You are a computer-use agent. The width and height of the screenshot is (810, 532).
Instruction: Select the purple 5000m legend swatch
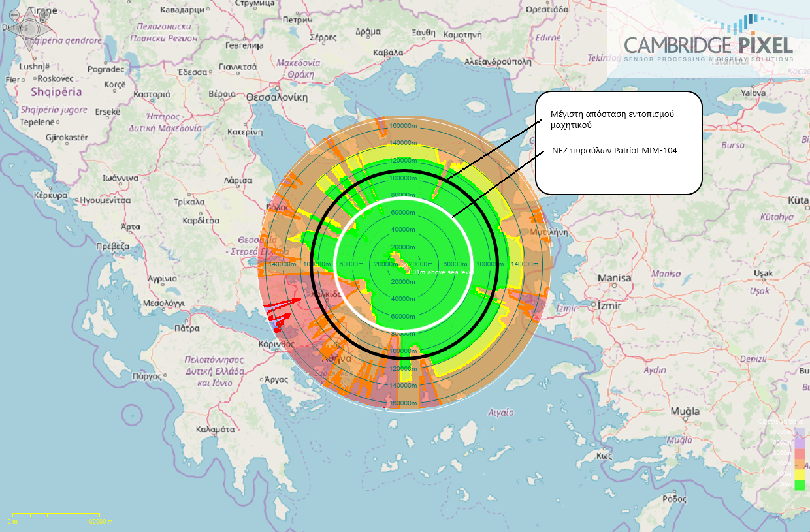click(x=800, y=443)
